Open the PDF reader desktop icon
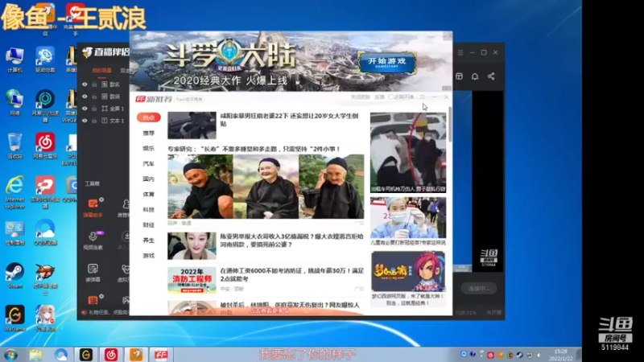Screen dimensions: 644x362 coord(45,192)
